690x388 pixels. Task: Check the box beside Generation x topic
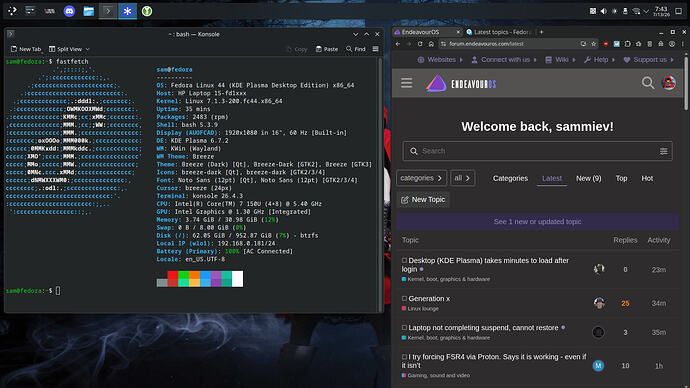[x=404, y=298]
